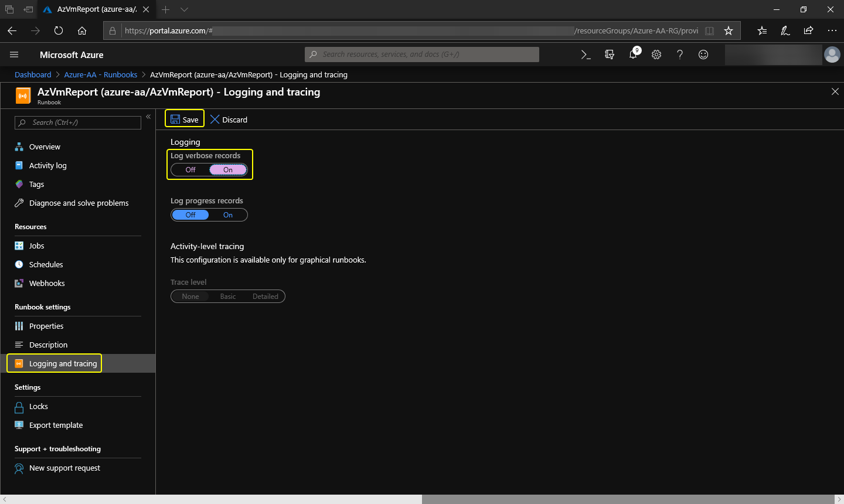Turn off Log verbose records
Viewport: 844px width, 504px height.
(190, 170)
